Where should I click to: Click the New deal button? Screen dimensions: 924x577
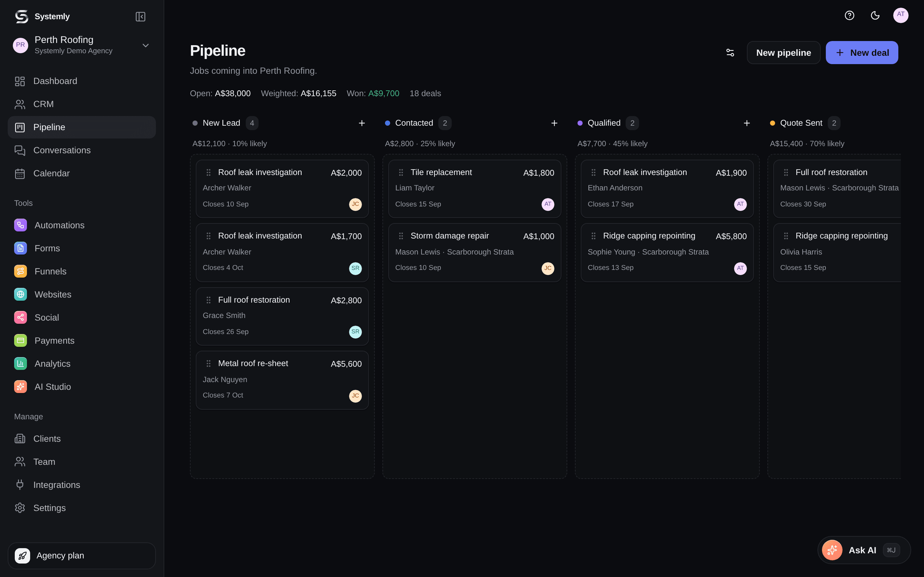tap(862, 53)
